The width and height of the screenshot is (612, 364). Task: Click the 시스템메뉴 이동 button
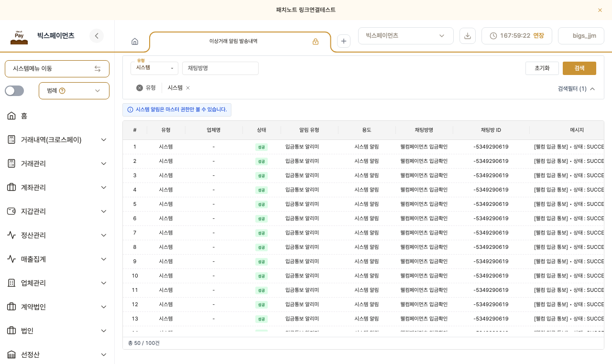tap(57, 69)
